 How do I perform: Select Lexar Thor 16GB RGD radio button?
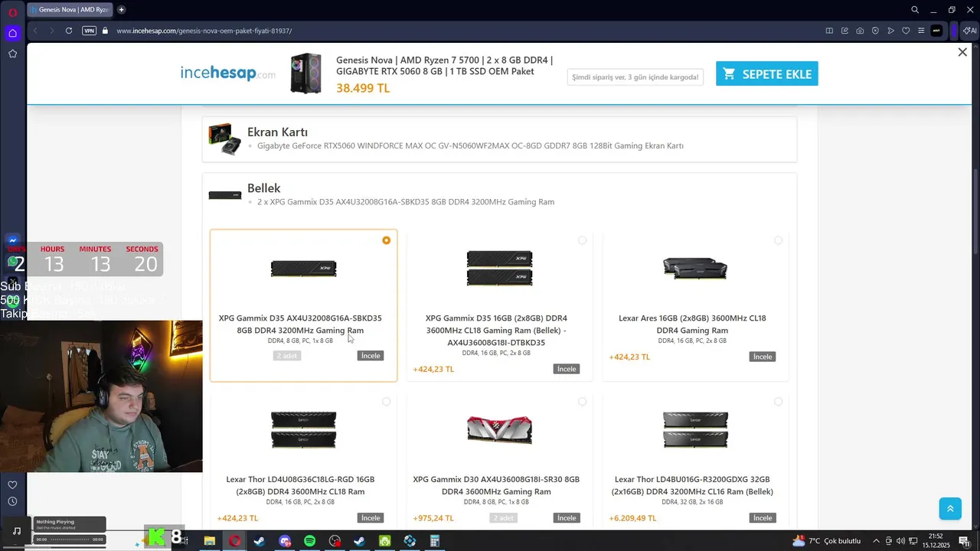click(386, 402)
